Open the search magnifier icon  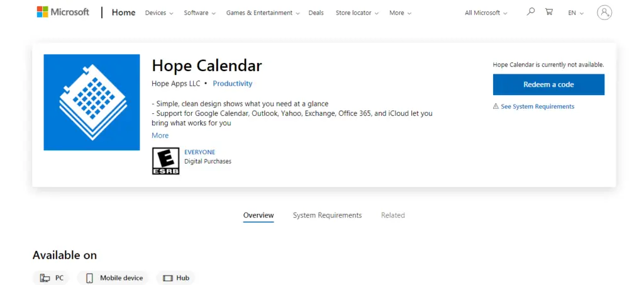[x=531, y=12]
